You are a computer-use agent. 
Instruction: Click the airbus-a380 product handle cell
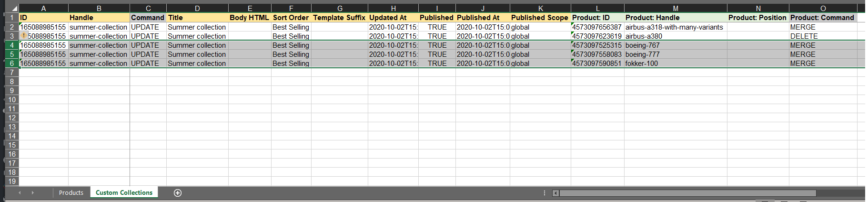click(644, 36)
